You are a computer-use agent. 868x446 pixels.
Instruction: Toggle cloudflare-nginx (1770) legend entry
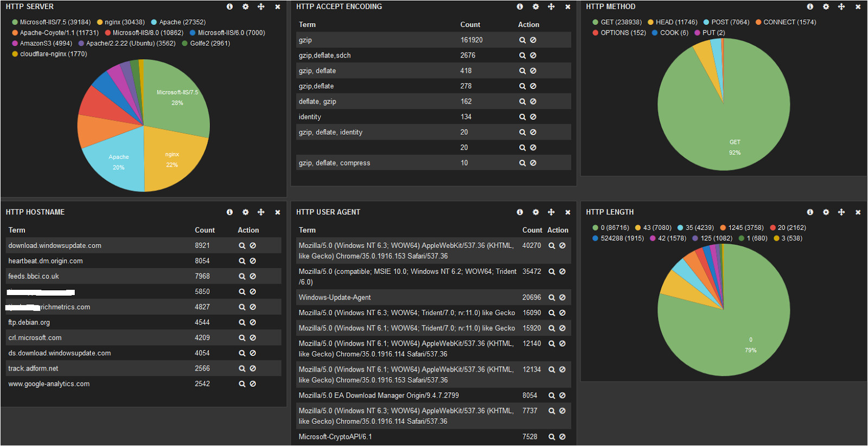pos(49,54)
